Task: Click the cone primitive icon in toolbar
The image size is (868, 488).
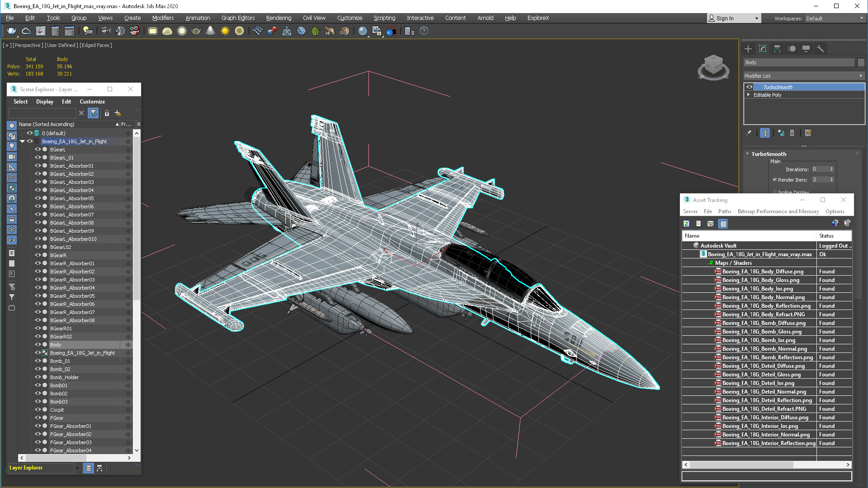Action: pos(210,31)
